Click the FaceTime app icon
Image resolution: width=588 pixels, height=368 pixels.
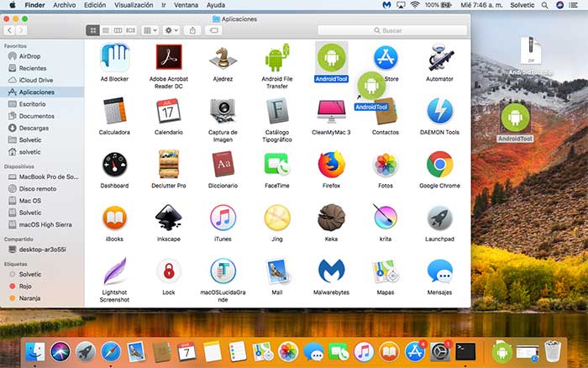coord(277,165)
